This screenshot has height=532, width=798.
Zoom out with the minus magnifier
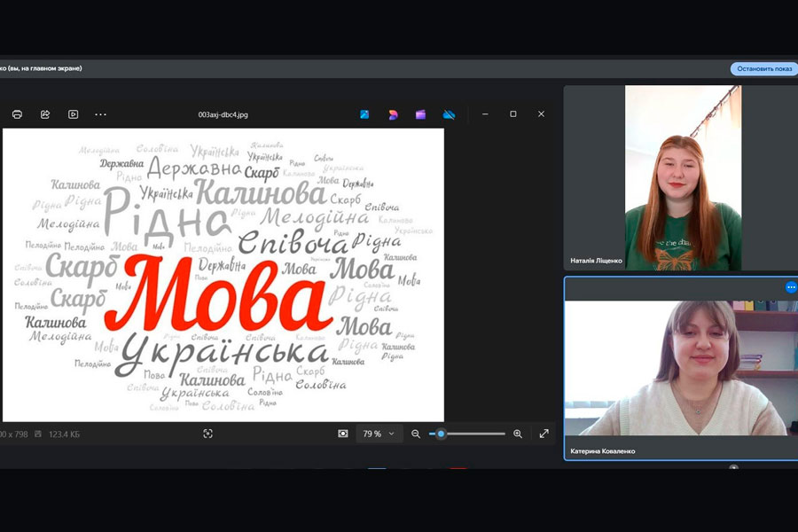[x=416, y=434]
